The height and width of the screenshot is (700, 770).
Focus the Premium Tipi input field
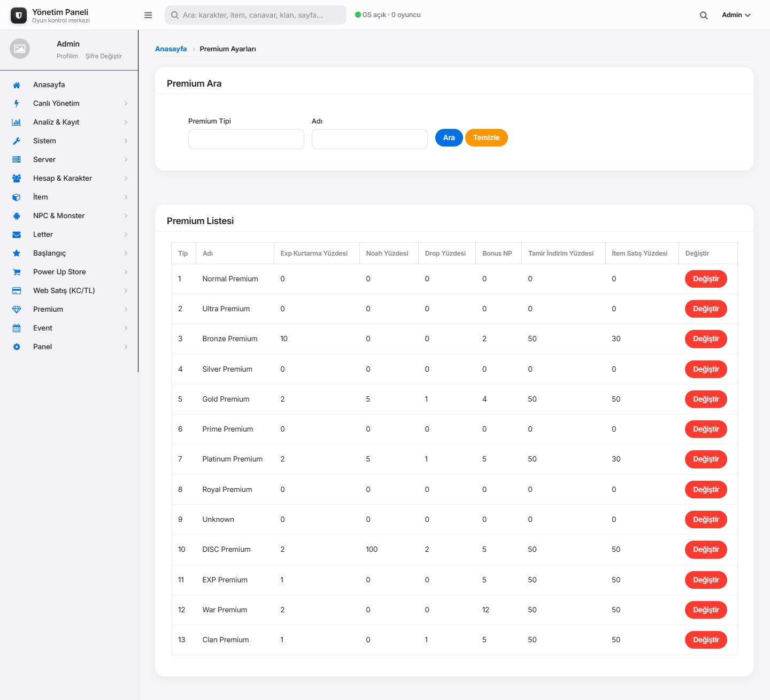pos(246,139)
